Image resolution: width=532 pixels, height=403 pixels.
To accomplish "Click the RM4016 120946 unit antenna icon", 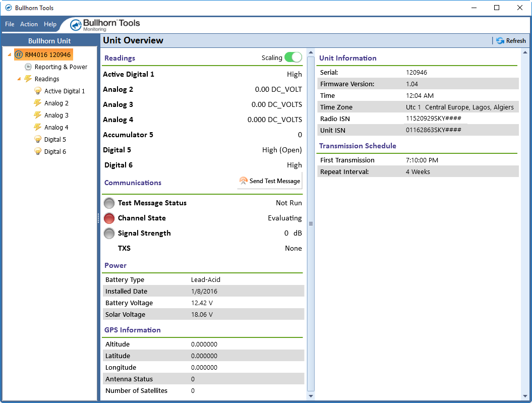I will tap(19, 54).
